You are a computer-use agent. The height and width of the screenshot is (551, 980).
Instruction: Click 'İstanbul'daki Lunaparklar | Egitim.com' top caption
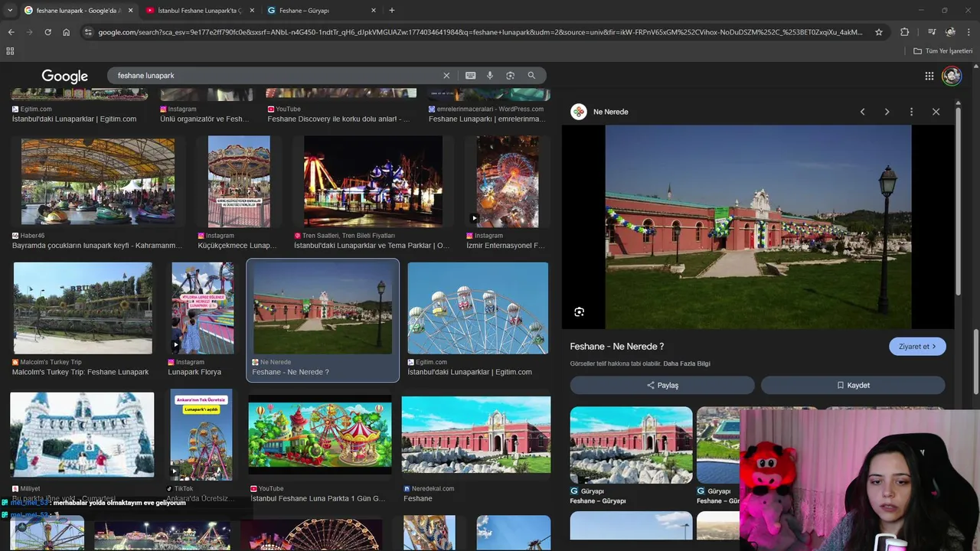(x=74, y=119)
